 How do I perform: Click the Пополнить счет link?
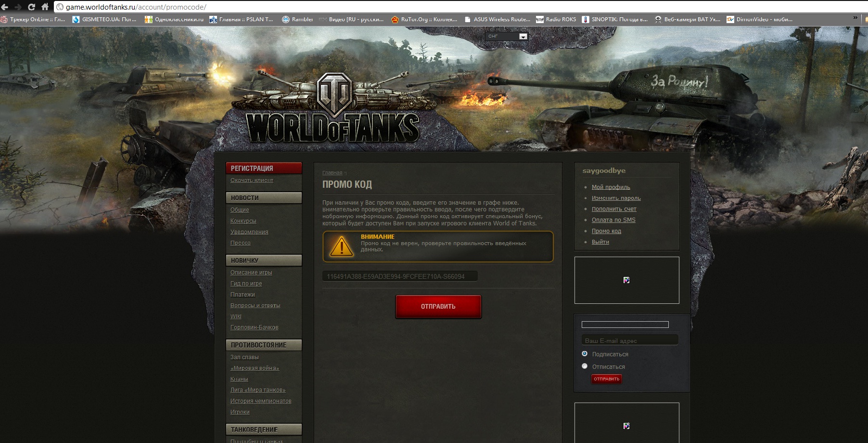pos(614,209)
